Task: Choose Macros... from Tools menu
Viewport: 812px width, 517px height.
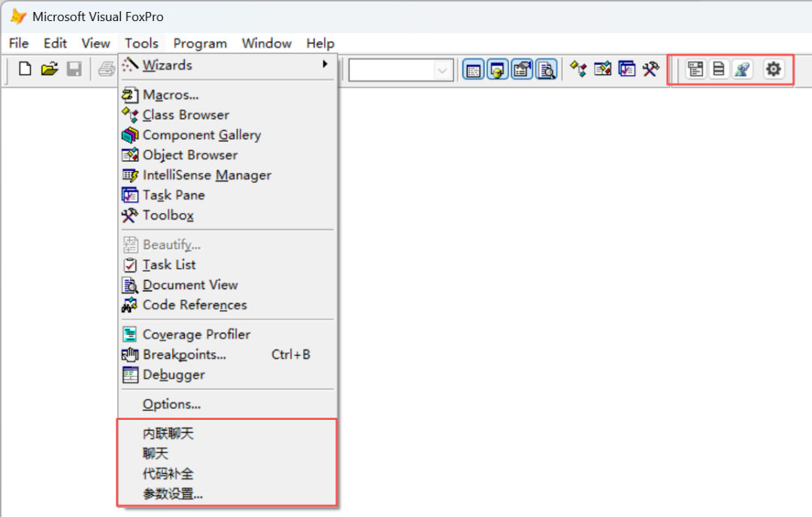Action: (x=228, y=95)
